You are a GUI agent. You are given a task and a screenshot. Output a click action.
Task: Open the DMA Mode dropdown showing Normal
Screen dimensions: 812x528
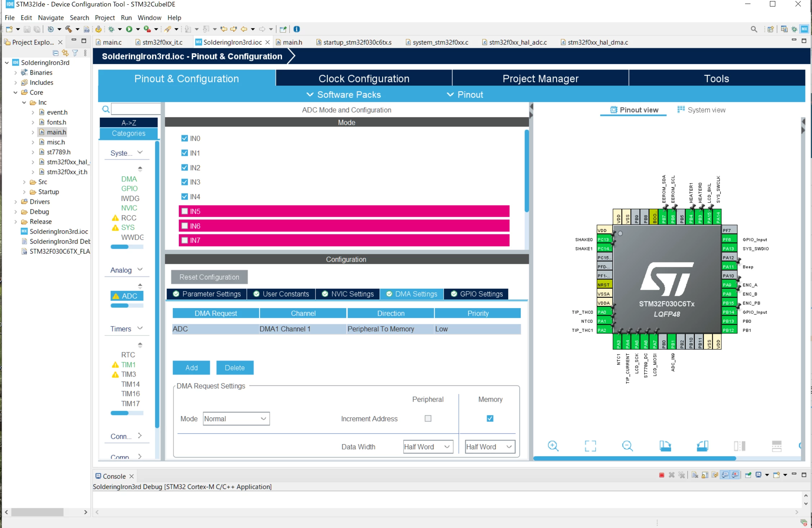(x=236, y=419)
